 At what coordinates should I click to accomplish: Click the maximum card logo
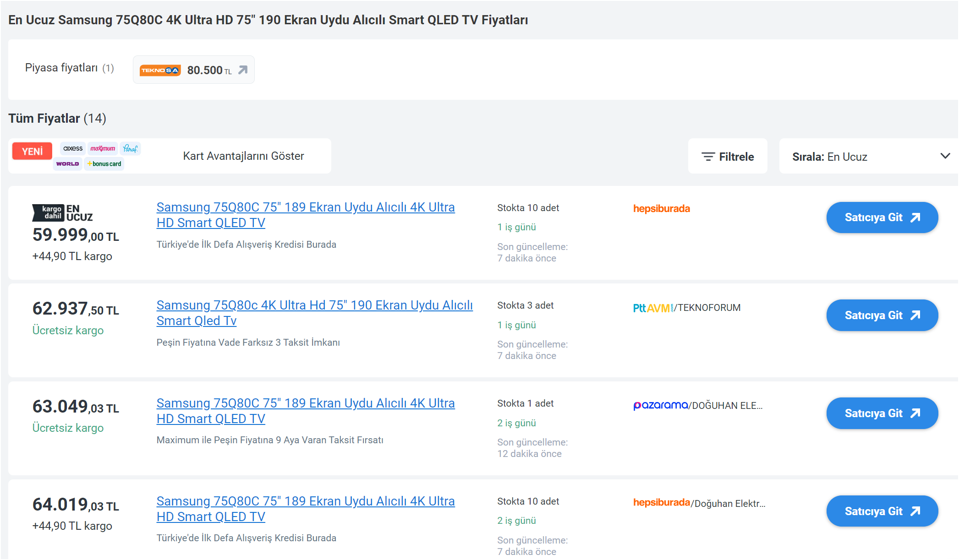pyautogui.click(x=103, y=148)
